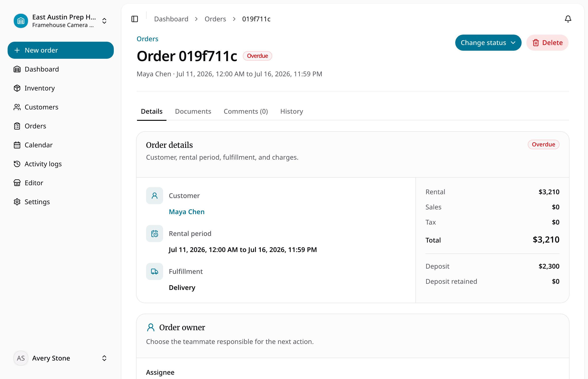Open Activity logs in the sidebar

[60, 164]
